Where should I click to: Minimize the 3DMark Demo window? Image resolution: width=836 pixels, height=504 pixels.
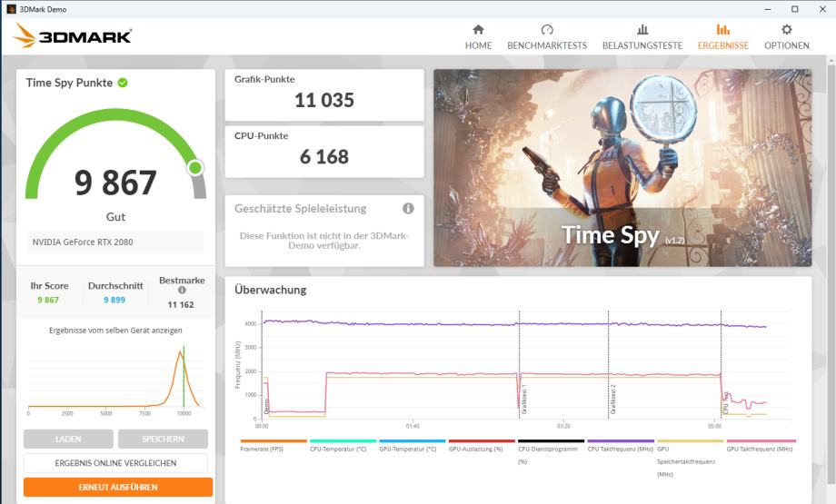[x=768, y=9]
